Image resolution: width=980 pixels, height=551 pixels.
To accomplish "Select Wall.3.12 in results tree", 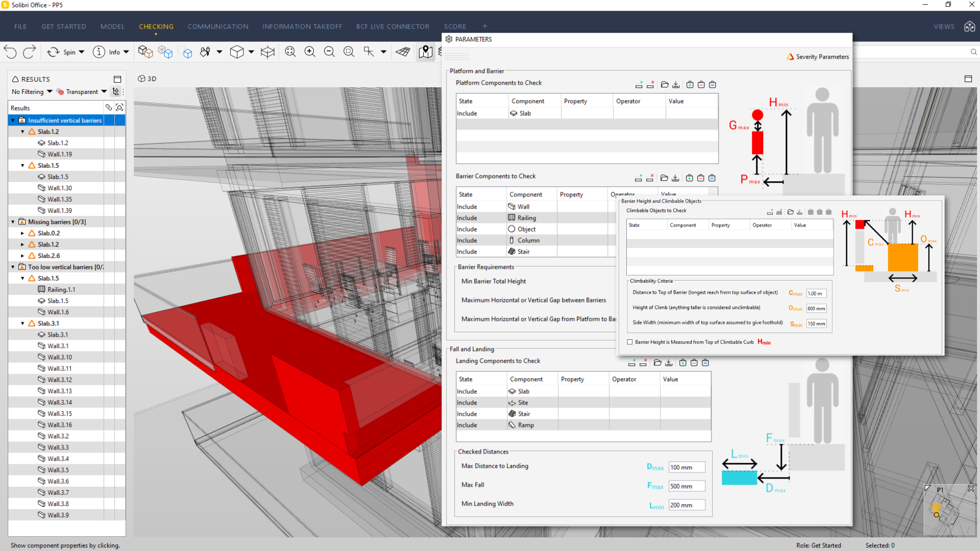I will (60, 380).
